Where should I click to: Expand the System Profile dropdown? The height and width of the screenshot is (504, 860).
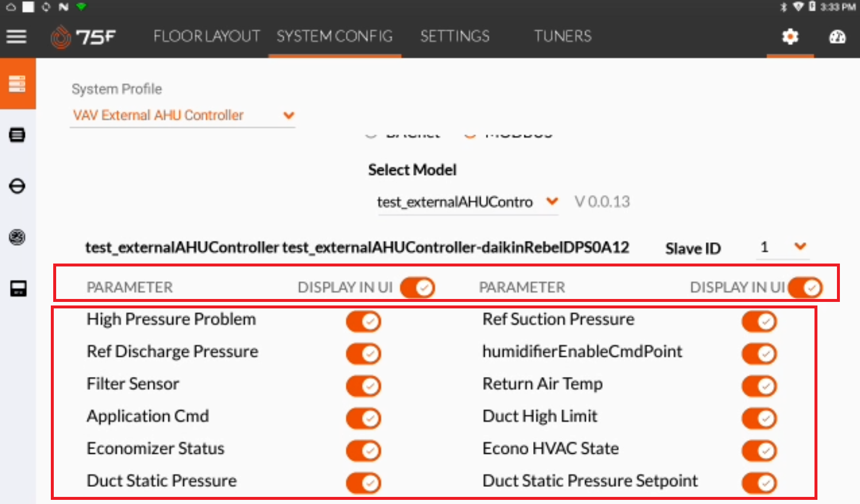coord(183,115)
